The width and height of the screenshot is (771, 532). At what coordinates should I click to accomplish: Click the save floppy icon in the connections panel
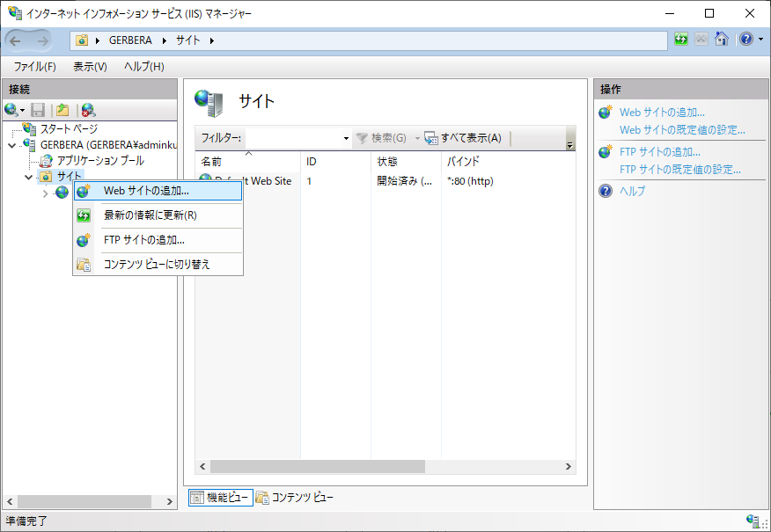tap(38, 110)
